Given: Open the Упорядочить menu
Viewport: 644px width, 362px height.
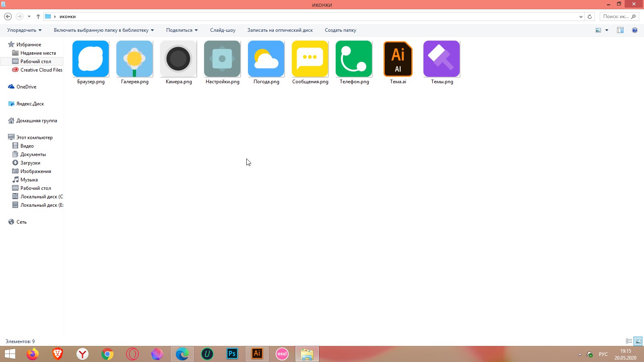Looking at the screenshot, I should click(24, 30).
